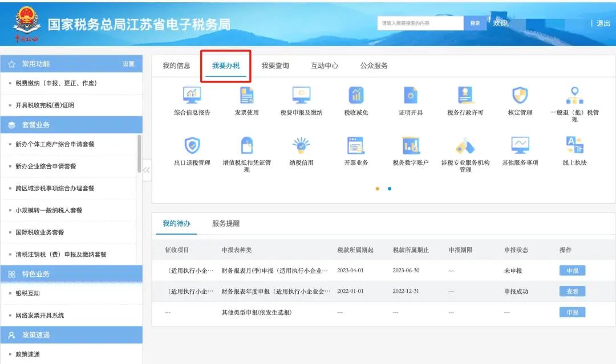Select the 我的待办 tab
Viewport: 616px width, 364px height.
[176, 223]
